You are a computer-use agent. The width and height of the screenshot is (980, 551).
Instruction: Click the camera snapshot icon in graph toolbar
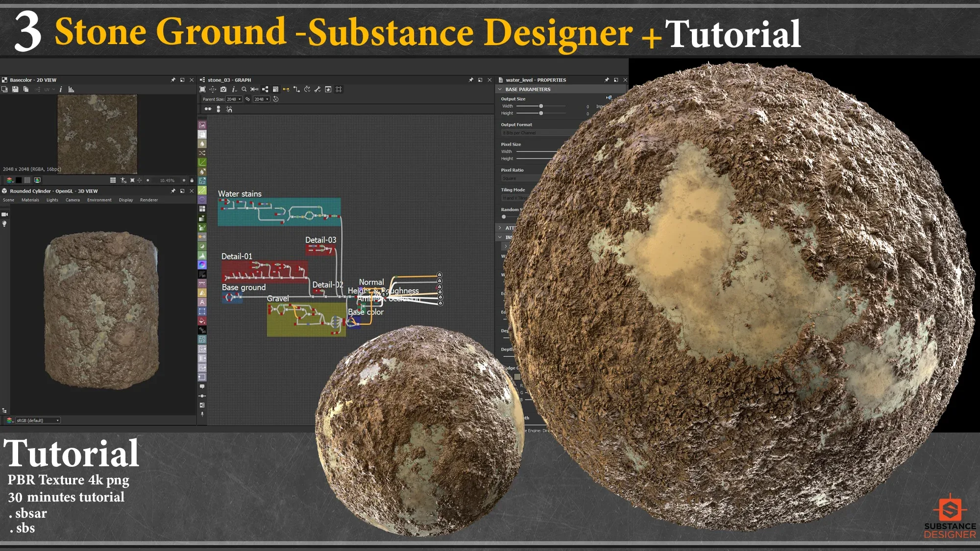(223, 89)
